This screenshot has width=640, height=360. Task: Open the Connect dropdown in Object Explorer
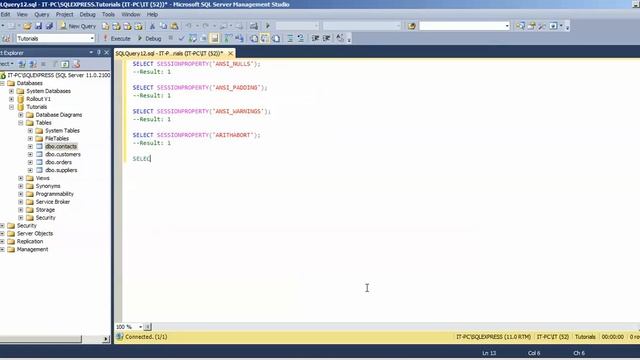[x=6, y=64]
